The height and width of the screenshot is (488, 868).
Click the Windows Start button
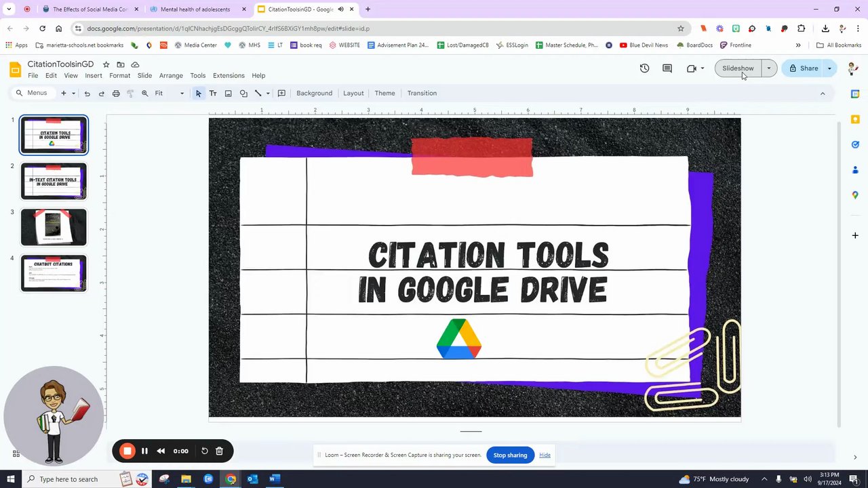coord(10,479)
